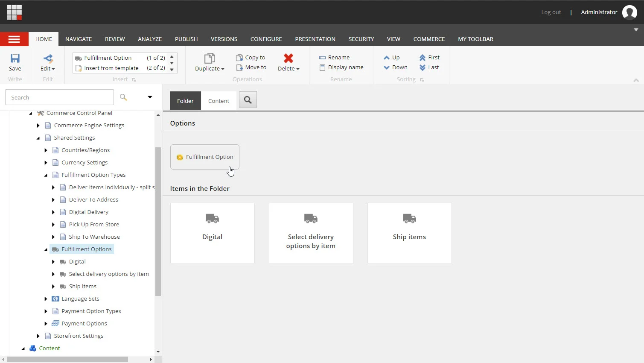
Task: Click the magnifier icon beside the Search box
Action: tap(123, 97)
